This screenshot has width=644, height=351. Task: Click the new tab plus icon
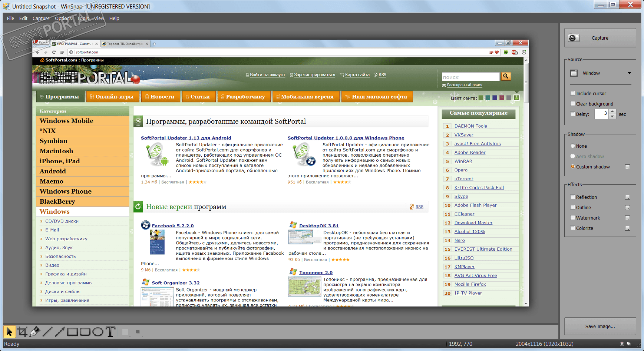click(x=155, y=44)
